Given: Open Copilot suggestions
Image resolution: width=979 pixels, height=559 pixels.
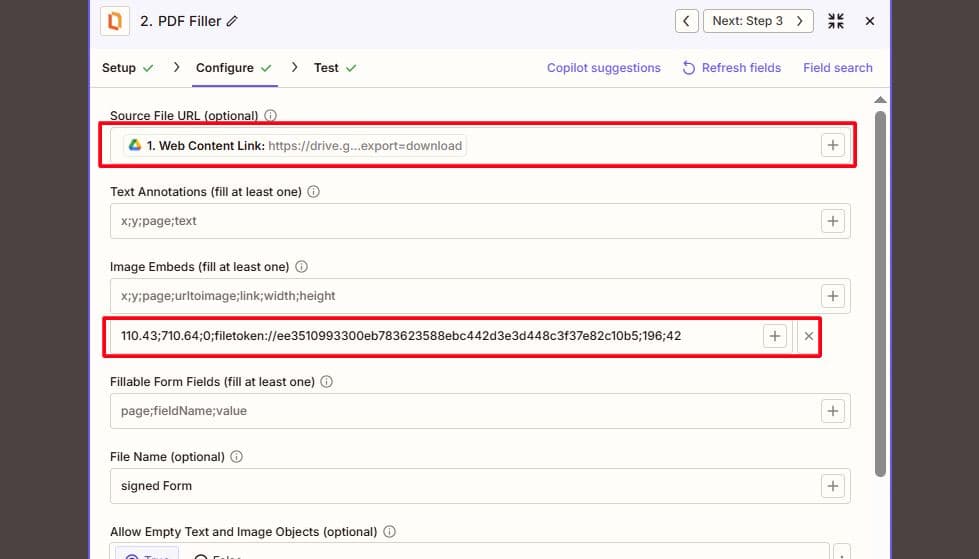Looking at the screenshot, I should click(x=603, y=68).
